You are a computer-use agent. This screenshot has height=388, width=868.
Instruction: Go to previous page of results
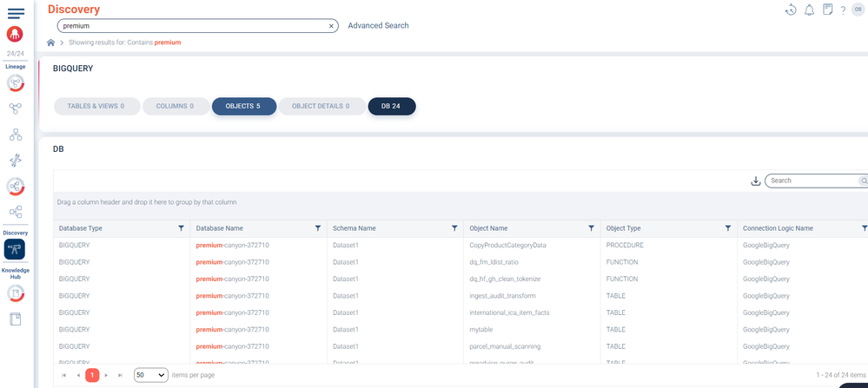click(78, 375)
